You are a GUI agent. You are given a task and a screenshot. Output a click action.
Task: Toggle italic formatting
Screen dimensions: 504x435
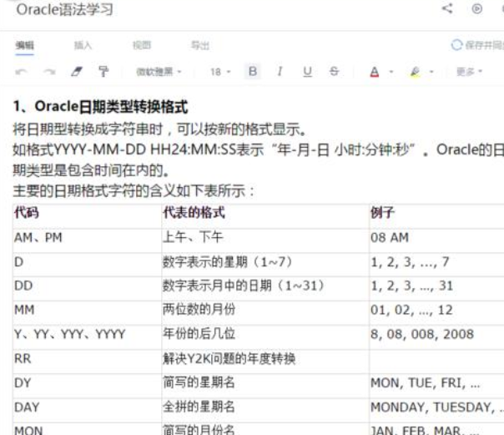280,71
